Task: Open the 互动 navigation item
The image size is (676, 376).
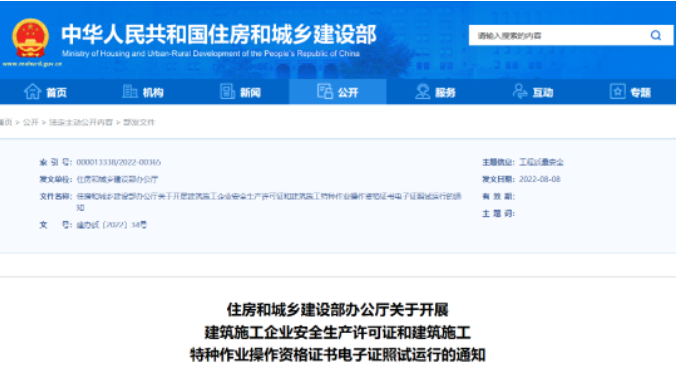Action: 543,93
